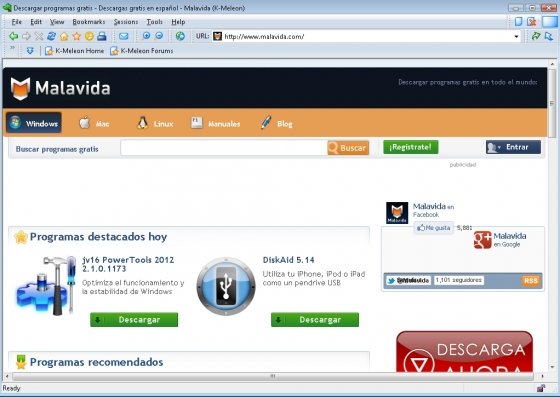
Task: Click the vertical scrollbar thumb
Action: click(x=552, y=104)
